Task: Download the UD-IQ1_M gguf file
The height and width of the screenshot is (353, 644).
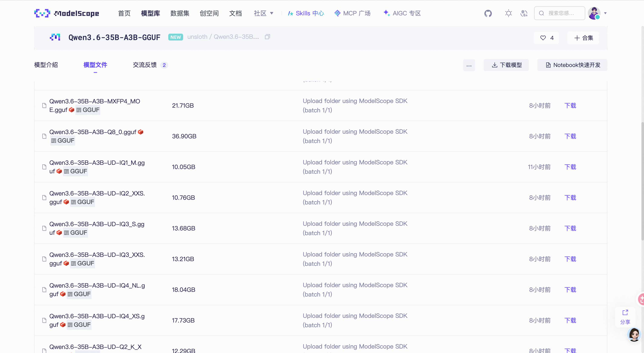Action: [570, 167]
